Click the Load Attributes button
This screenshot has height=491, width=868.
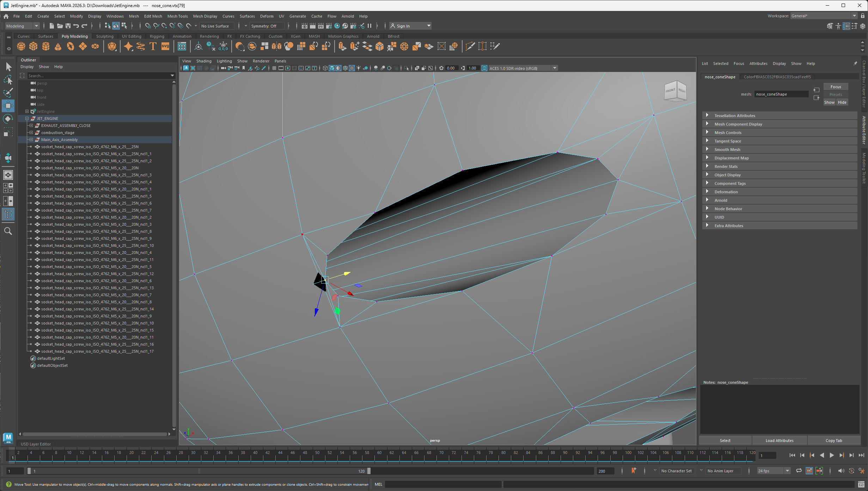(x=779, y=440)
